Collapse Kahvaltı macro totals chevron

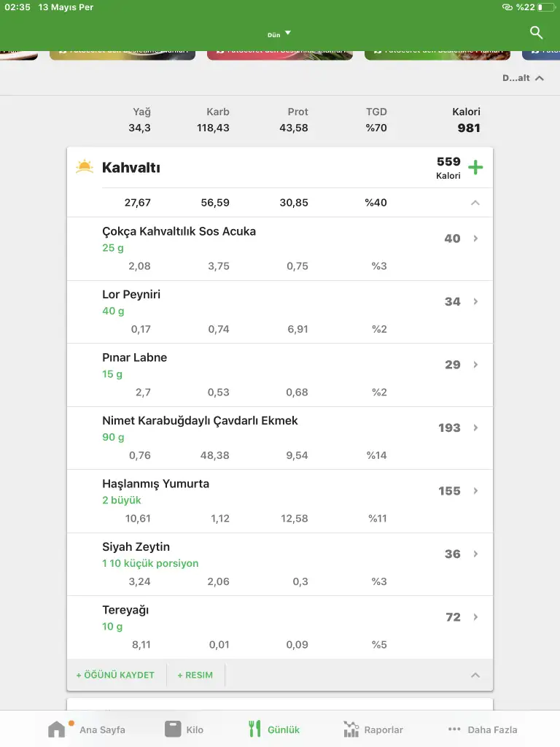[x=475, y=203]
